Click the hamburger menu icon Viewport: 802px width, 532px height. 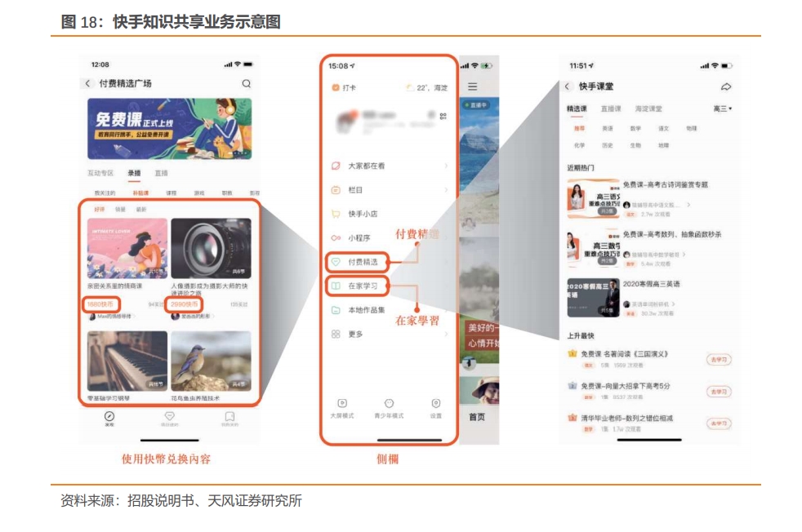(473, 86)
